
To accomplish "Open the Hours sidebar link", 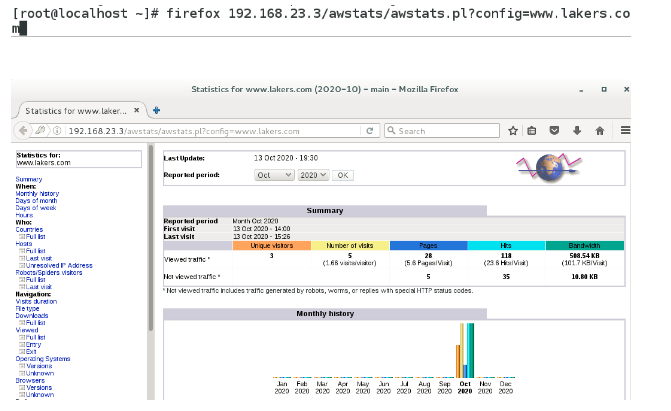I will [24, 215].
